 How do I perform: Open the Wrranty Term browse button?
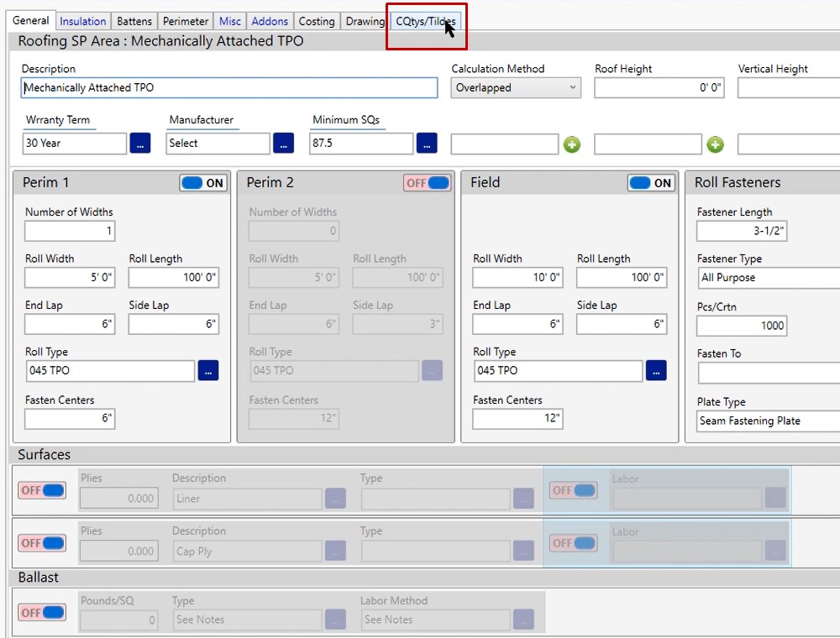tap(140, 144)
